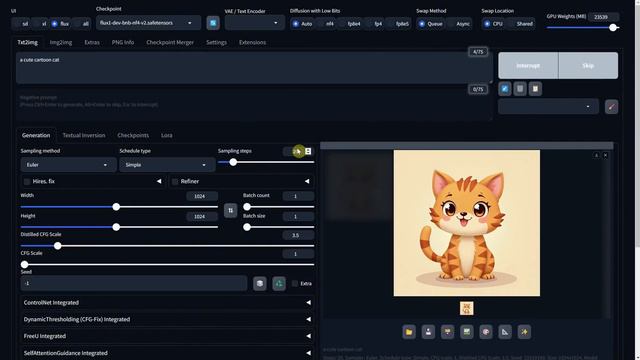This screenshot has width=640, height=360.
Task: Click the Skip button
Action: click(588, 66)
